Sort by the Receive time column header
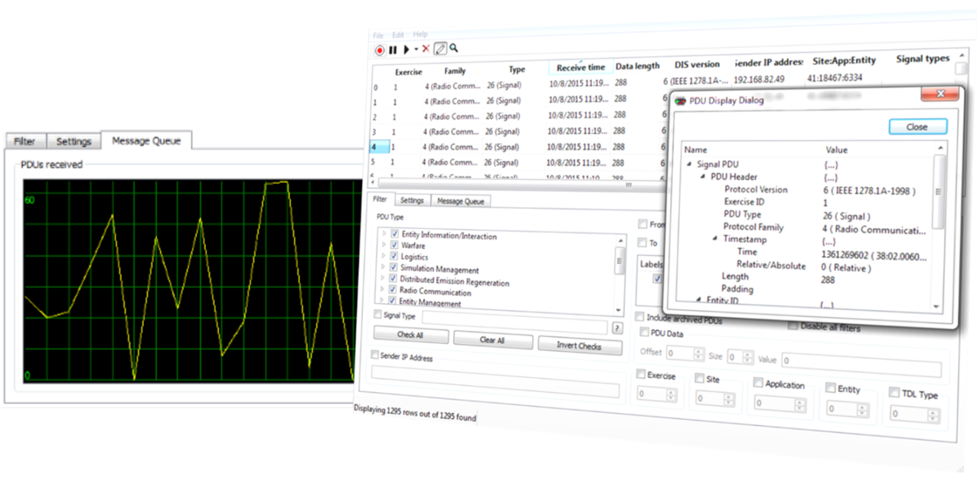This screenshot has height=478, width=980. (580, 67)
